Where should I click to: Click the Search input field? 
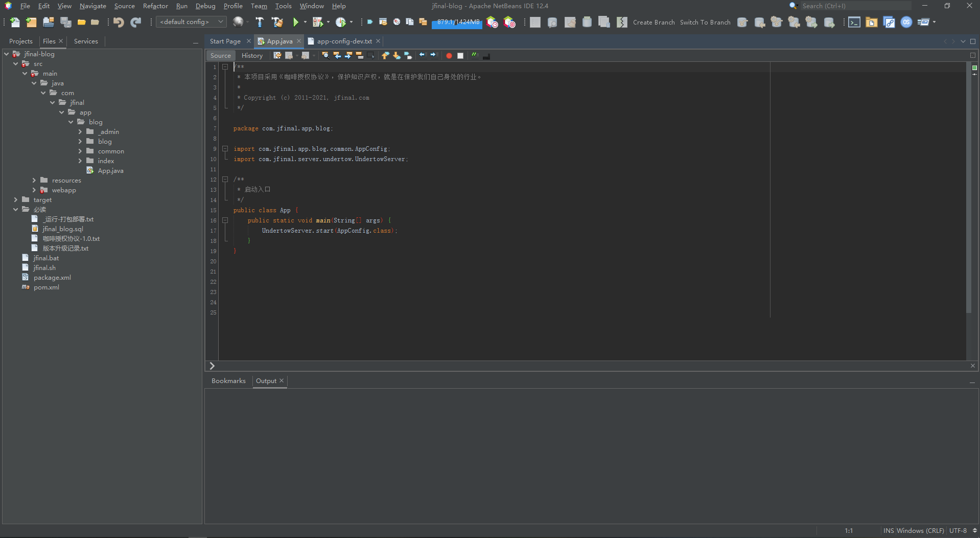[x=855, y=6]
